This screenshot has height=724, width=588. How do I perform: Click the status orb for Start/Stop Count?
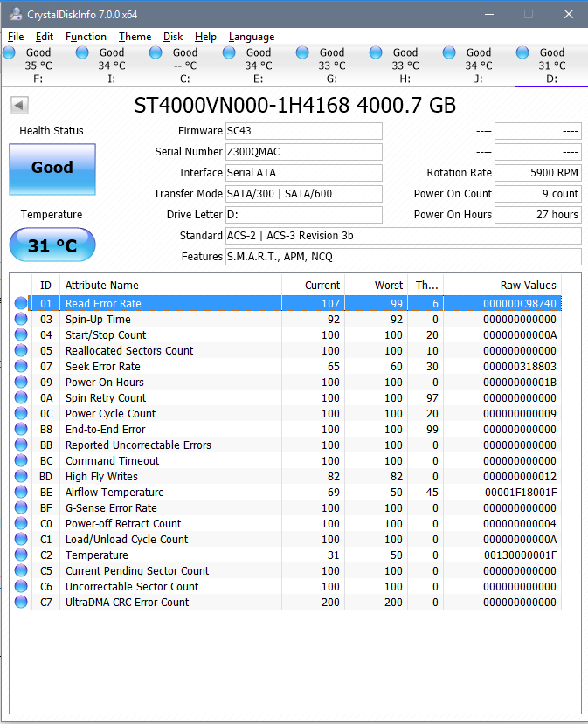pyautogui.click(x=21, y=334)
